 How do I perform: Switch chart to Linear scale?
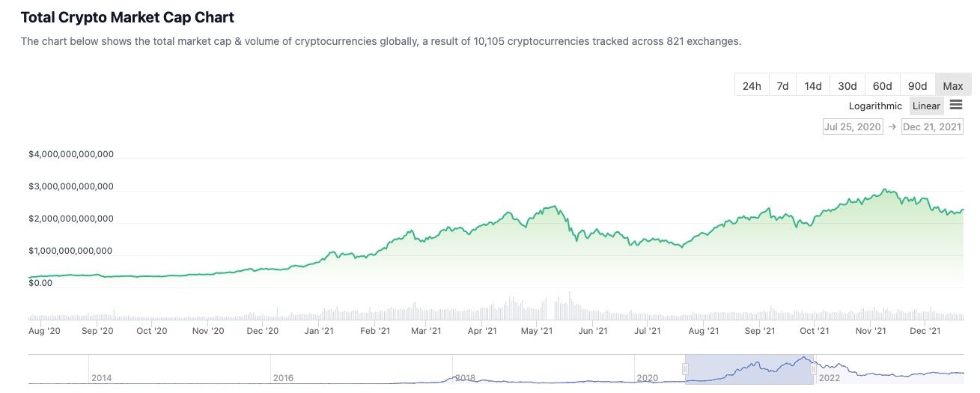click(x=926, y=106)
